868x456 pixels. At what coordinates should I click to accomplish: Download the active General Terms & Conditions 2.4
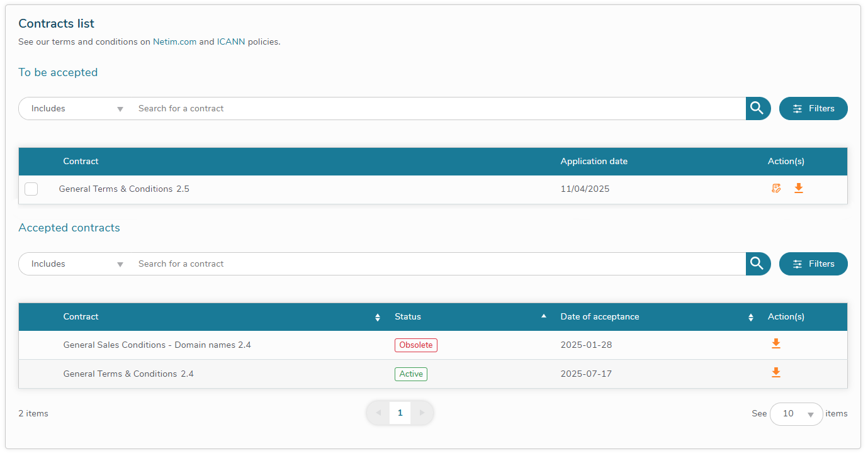[776, 372]
